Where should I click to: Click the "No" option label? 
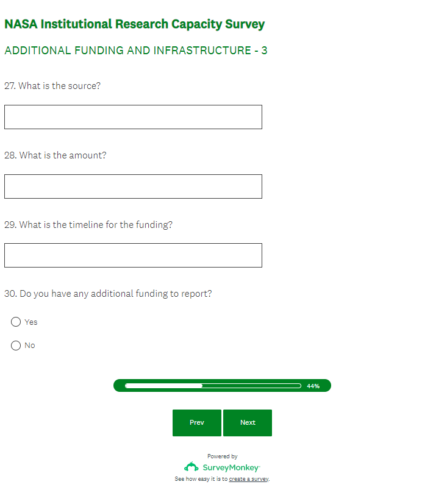30,346
